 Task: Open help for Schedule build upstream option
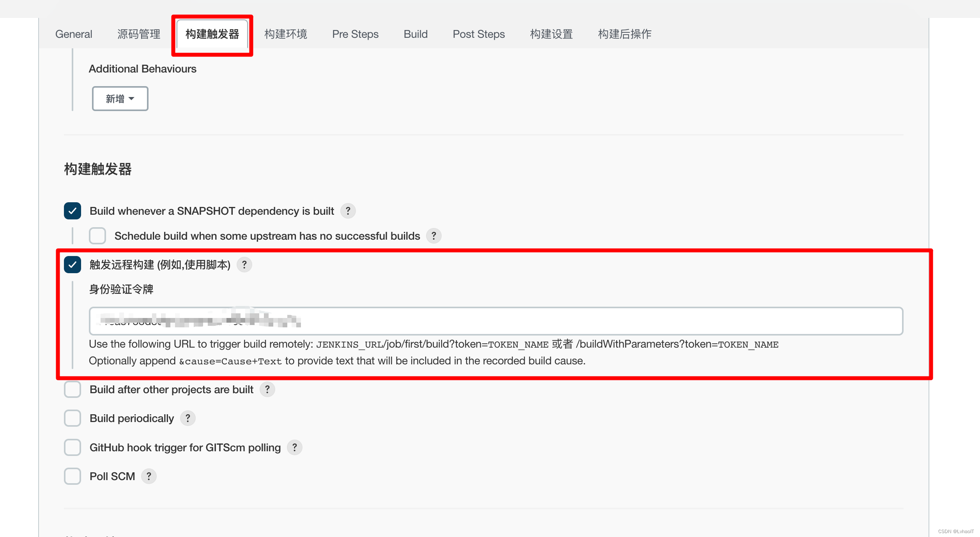click(433, 236)
